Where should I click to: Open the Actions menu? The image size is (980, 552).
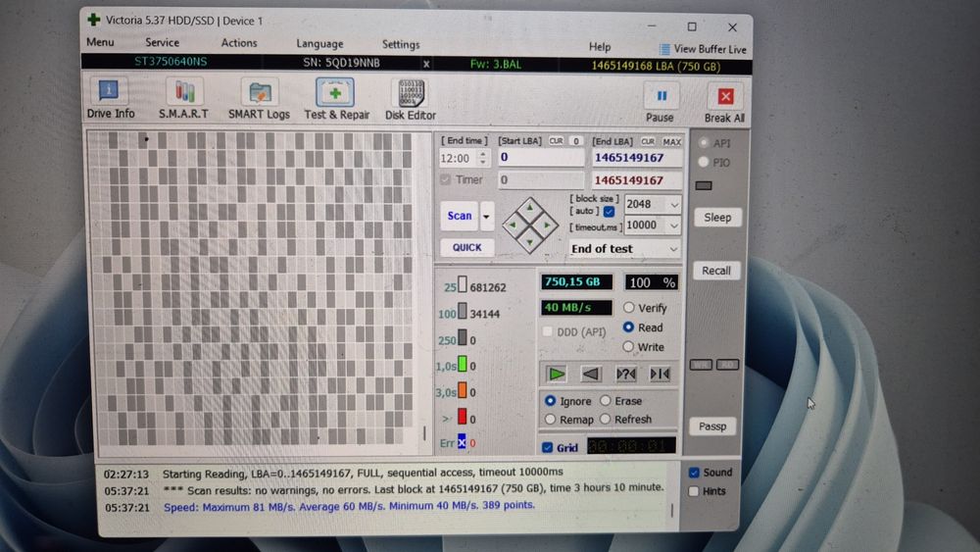coord(239,43)
